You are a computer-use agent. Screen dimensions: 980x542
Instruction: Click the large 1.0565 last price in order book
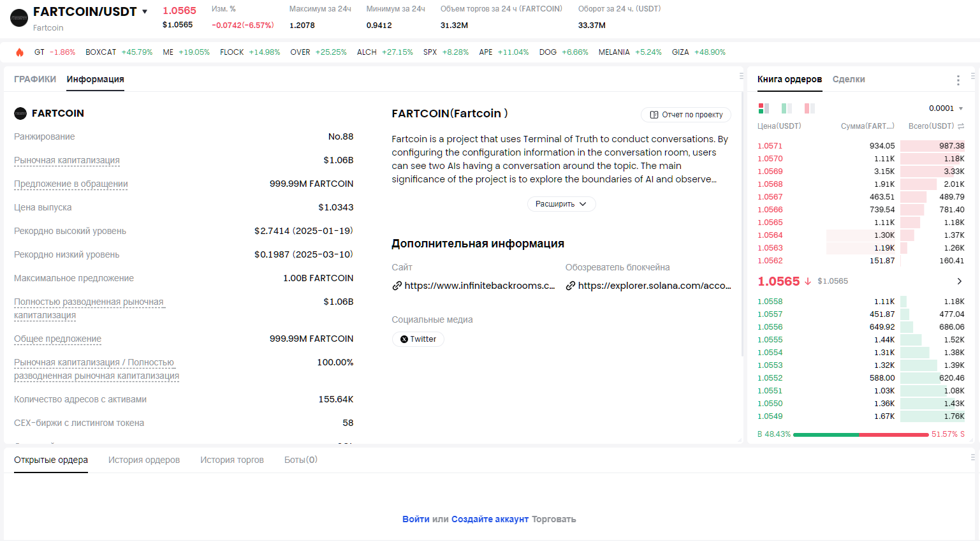[x=779, y=281]
